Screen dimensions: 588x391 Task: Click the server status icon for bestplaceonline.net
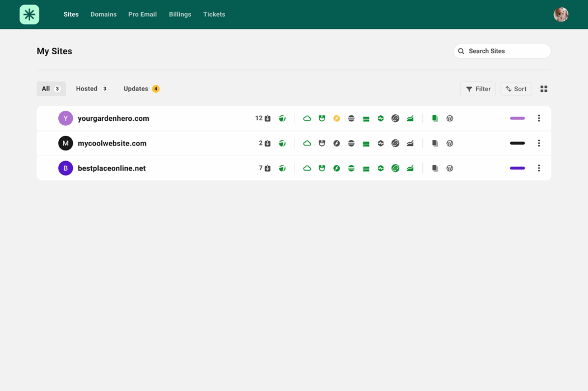(366, 168)
